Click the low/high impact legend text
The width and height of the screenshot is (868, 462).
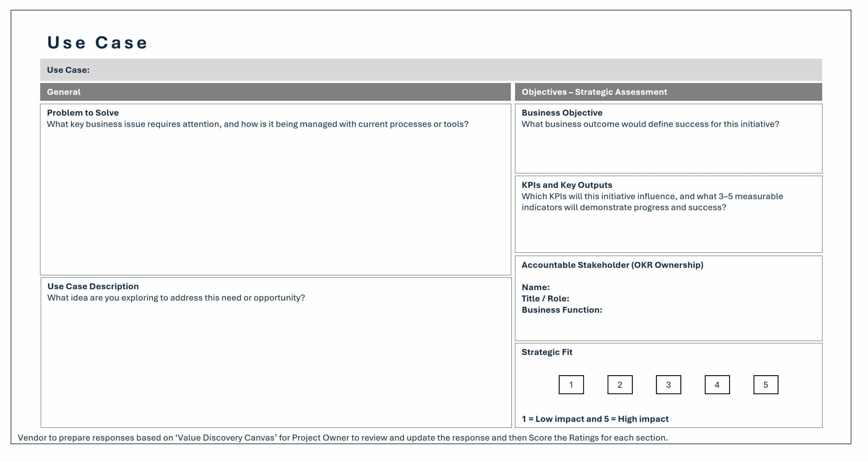(595, 419)
